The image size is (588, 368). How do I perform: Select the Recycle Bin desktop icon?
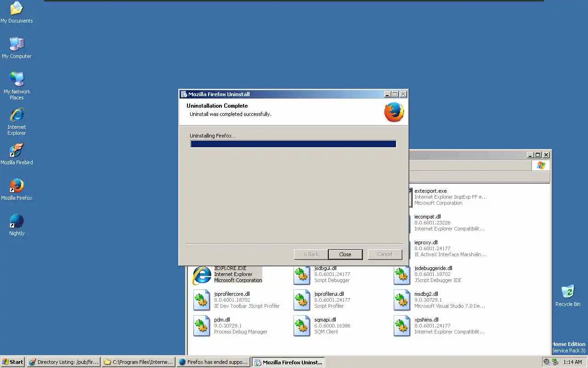pyautogui.click(x=568, y=296)
